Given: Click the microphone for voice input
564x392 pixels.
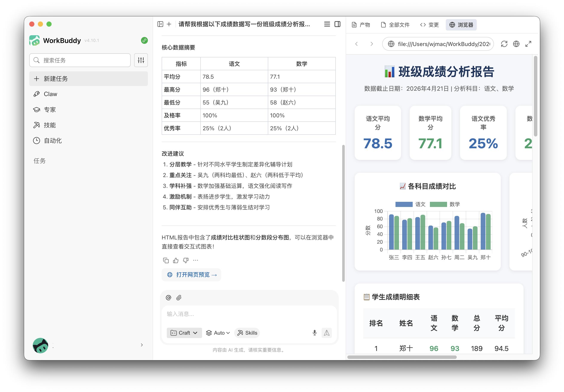Looking at the screenshot, I should (315, 333).
